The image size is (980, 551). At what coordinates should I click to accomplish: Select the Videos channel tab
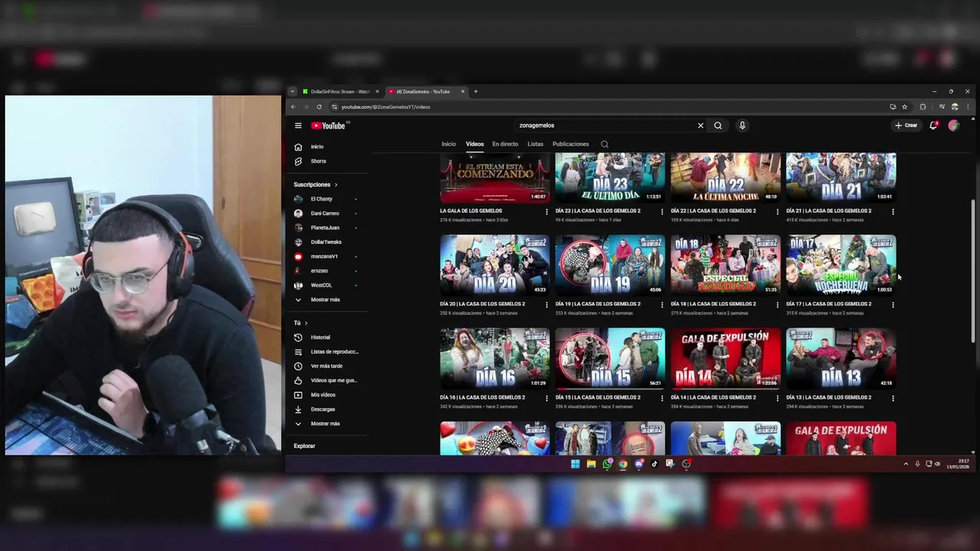475,144
